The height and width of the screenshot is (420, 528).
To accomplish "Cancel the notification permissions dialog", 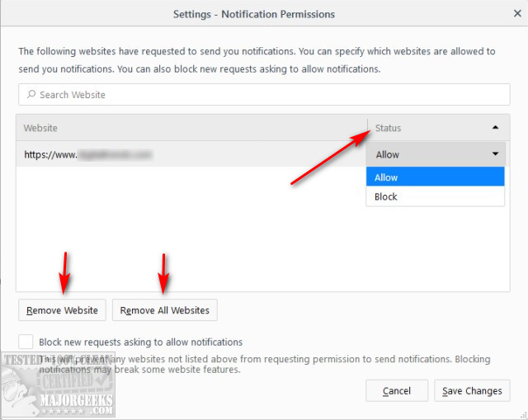I will click(397, 390).
